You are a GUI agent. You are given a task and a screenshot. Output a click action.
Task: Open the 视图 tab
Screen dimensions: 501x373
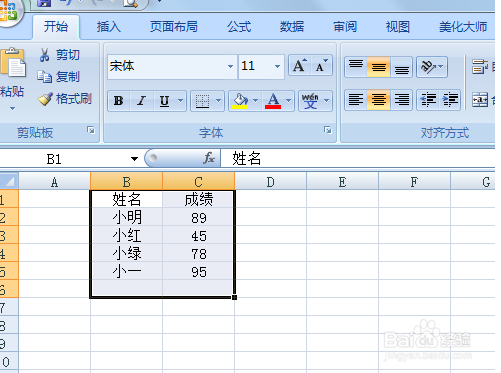398,27
